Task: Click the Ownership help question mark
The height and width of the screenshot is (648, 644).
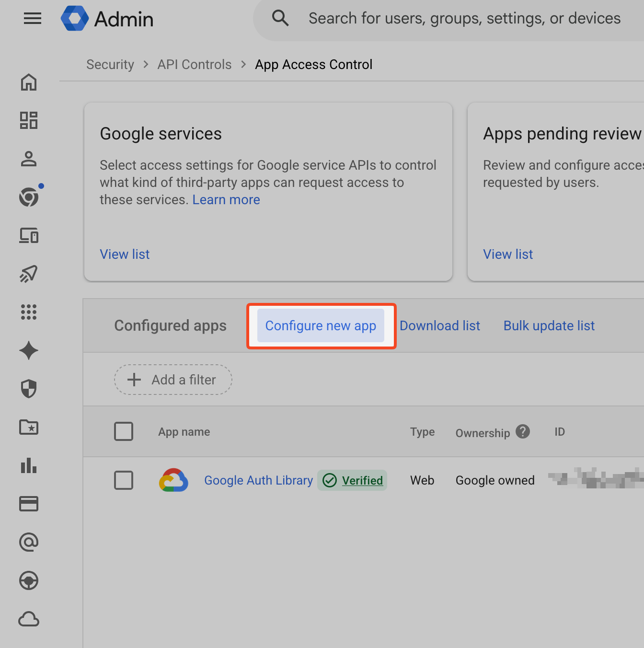Action: 523,431
